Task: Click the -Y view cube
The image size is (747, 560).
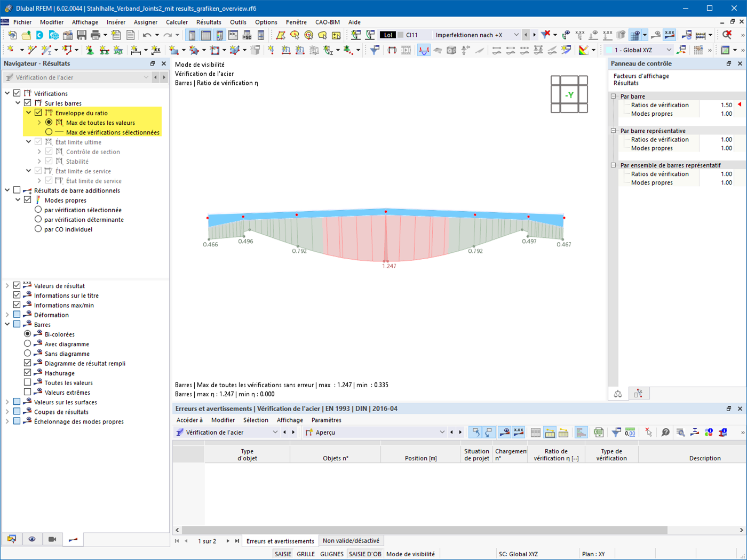Action: point(569,95)
